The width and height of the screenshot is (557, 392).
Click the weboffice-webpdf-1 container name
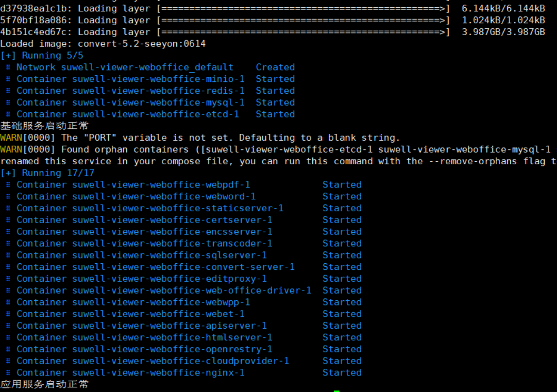(x=161, y=185)
